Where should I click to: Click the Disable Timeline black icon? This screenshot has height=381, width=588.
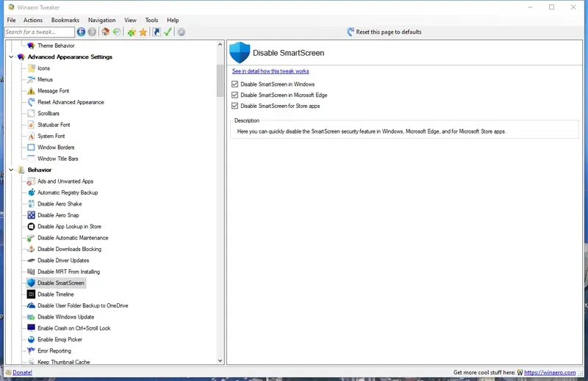tap(31, 294)
